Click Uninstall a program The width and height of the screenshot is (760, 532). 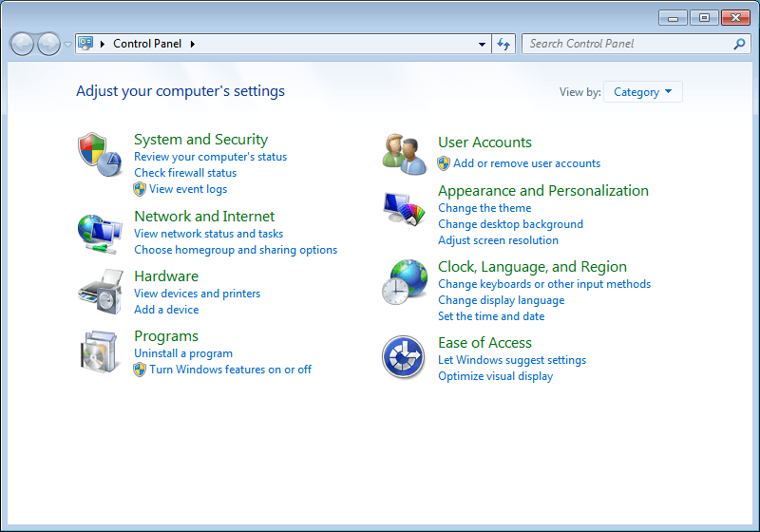tap(183, 353)
